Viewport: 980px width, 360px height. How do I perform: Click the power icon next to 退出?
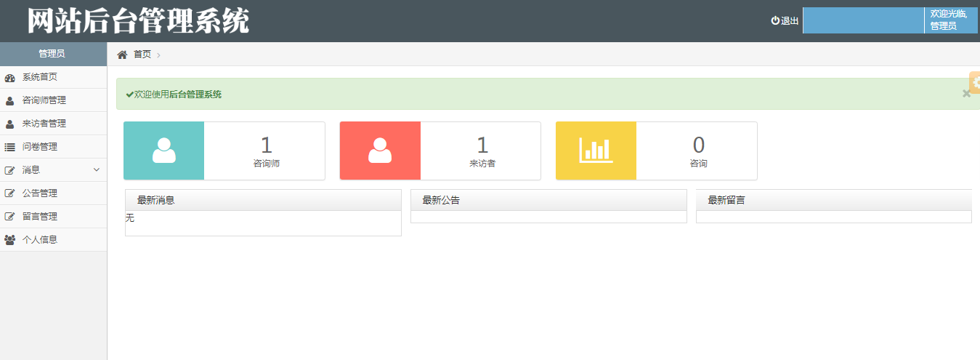[775, 20]
